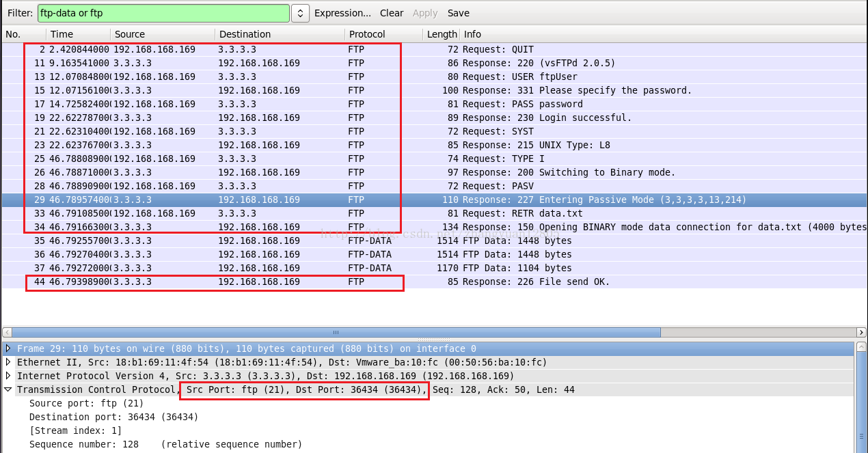868x453 pixels.
Task: Expand the Frame 29 details node
Action: (8, 348)
